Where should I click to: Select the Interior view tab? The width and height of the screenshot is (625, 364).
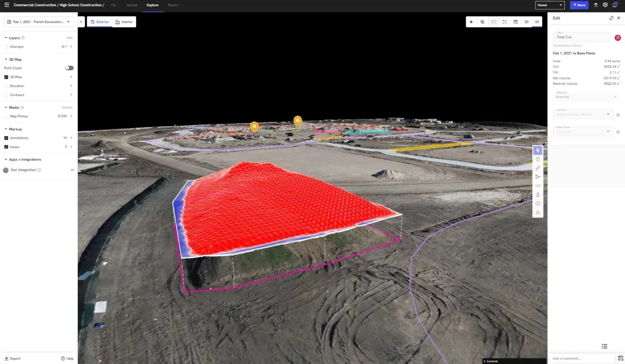point(124,22)
